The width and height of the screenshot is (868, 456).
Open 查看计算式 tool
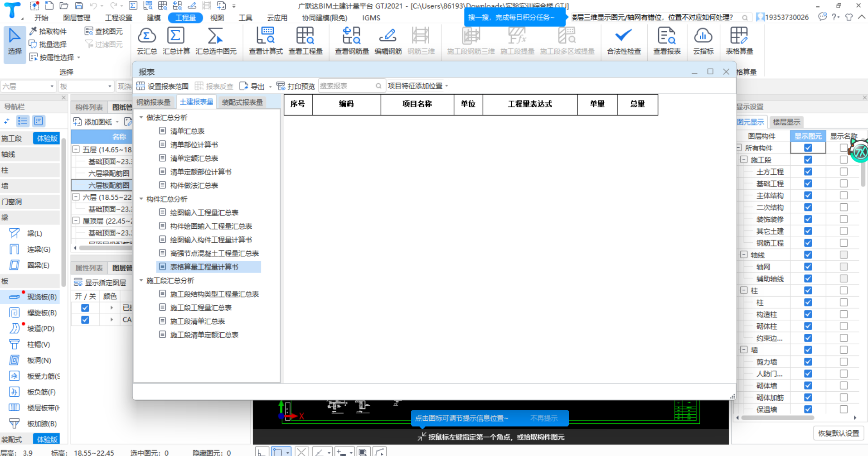click(x=266, y=41)
